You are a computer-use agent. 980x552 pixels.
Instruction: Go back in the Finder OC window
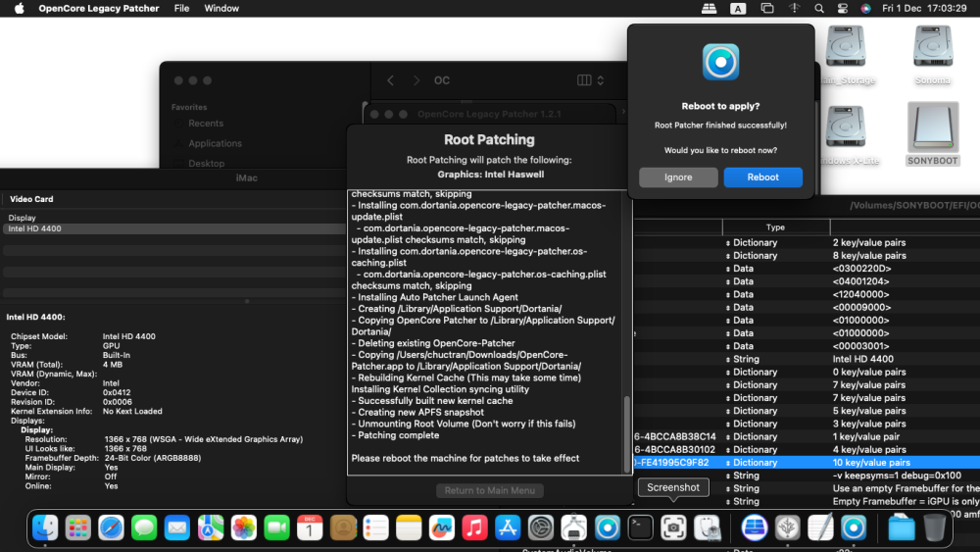click(391, 80)
